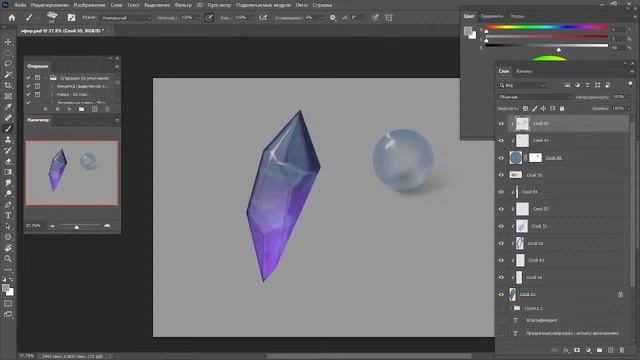Viewport: 640px width, 360px height.
Task: Select the Gradient tool
Action: 8,172
